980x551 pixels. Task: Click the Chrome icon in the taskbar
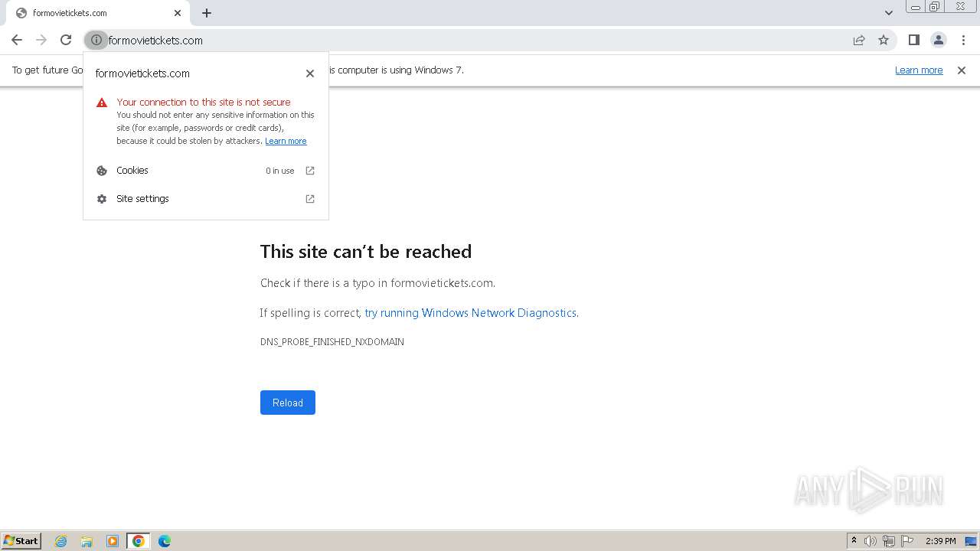click(139, 541)
